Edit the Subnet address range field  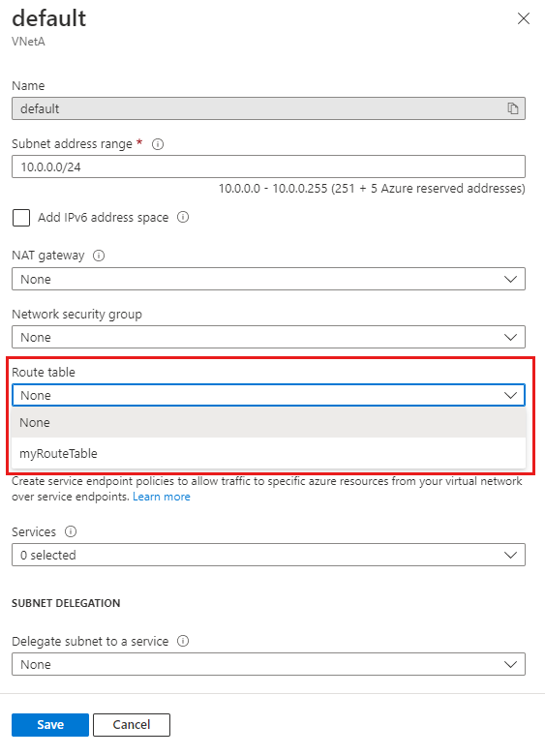click(269, 166)
